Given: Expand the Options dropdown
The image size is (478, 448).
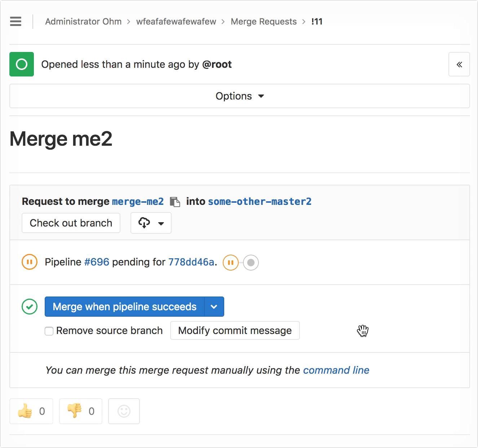Looking at the screenshot, I should click(239, 96).
